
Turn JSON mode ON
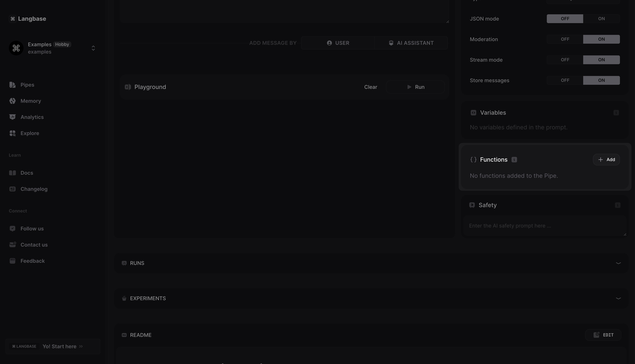tap(601, 19)
